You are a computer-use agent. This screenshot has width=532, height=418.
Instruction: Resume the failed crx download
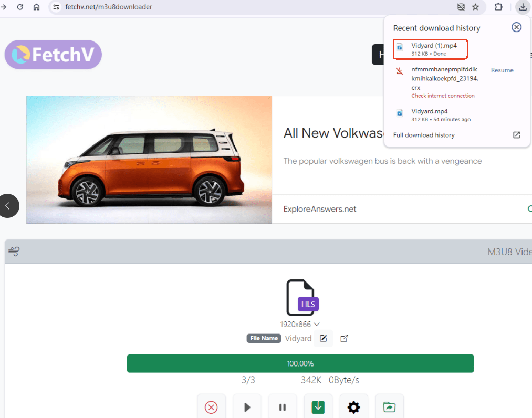pos(502,70)
